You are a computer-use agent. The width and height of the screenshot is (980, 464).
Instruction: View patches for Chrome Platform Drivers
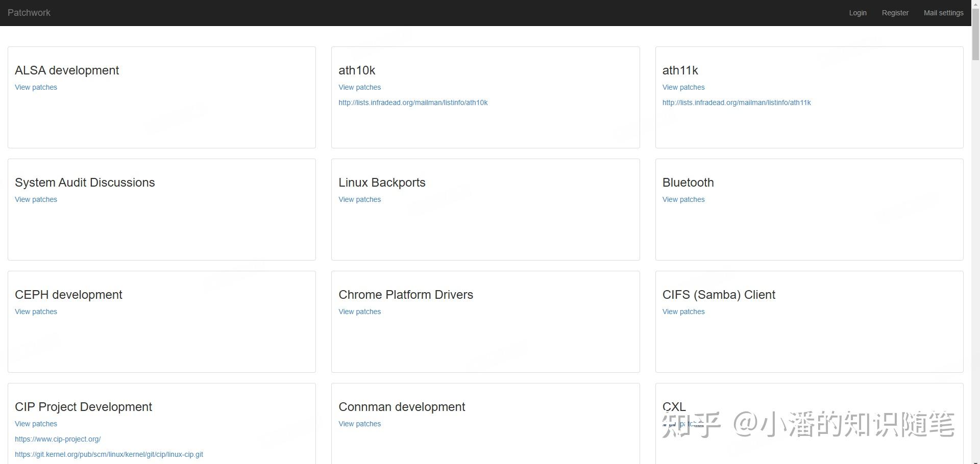click(x=359, y=312)
